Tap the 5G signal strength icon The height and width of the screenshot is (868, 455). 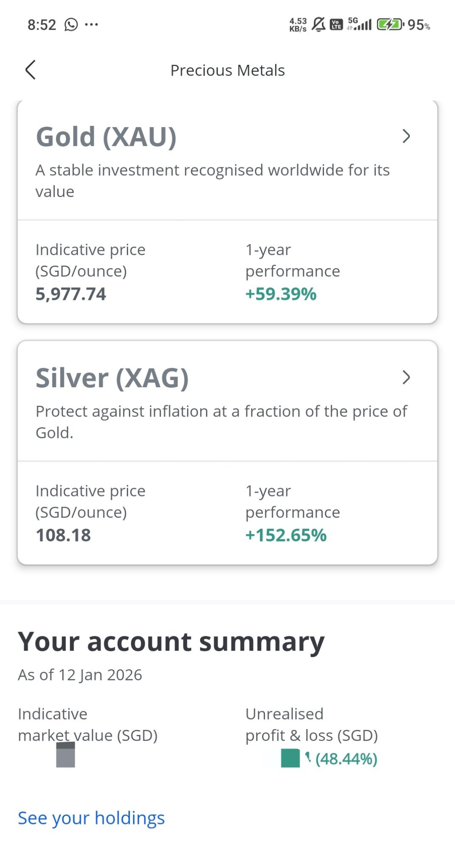(359, 24)
